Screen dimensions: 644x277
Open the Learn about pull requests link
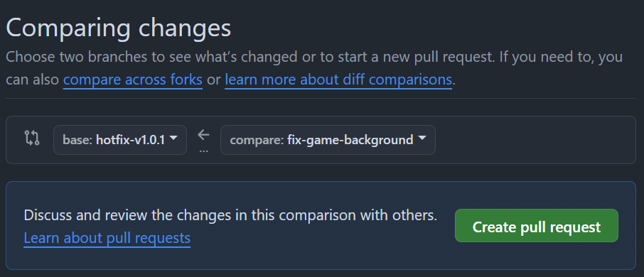(x=107, y=238)
